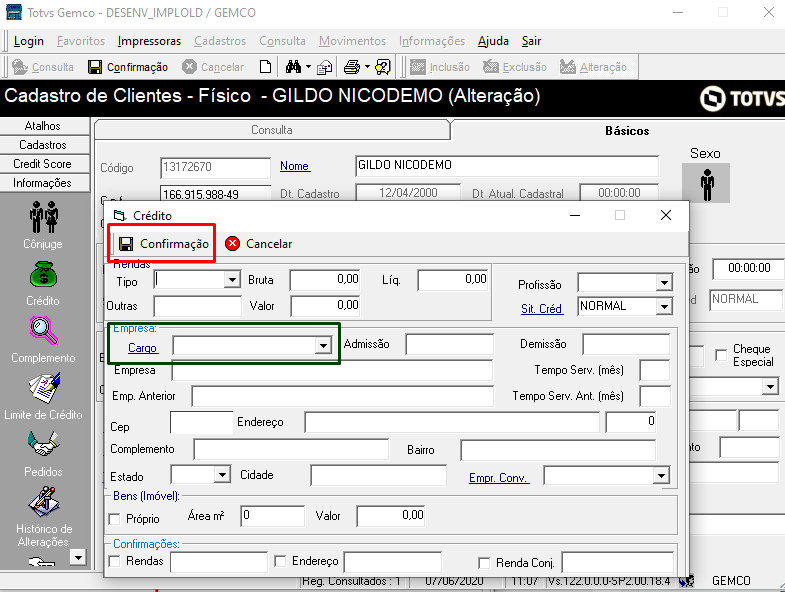Click the Cidade input field
This screenshot has height=592, width=785.
click(378, 475)
